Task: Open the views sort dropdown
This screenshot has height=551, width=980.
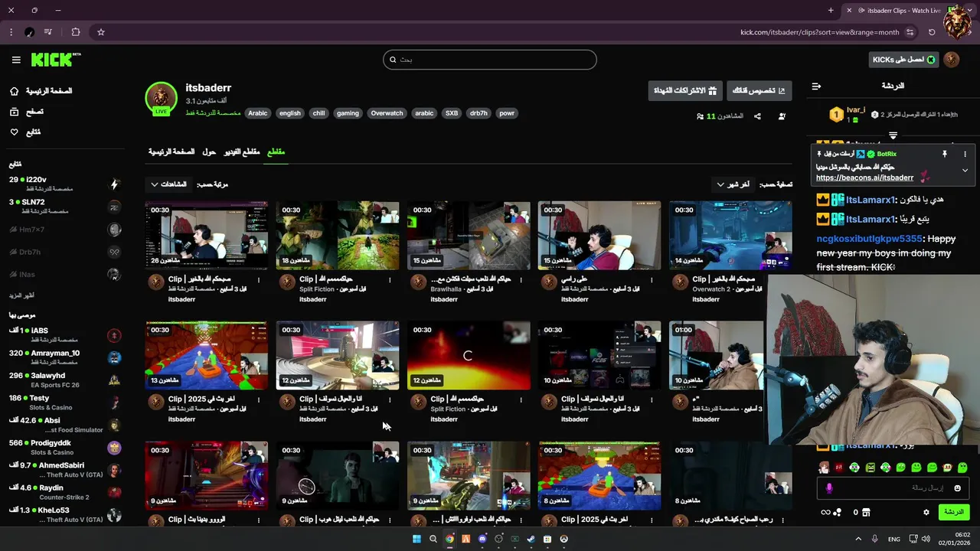Action: [168, 184]
